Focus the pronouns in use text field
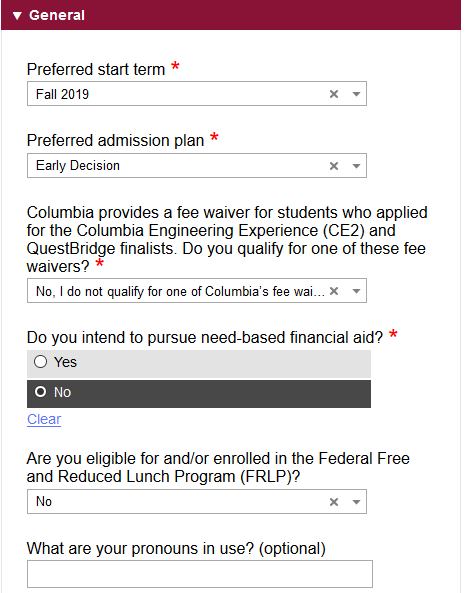The width and height of the screenshot is (466, 593). 200,574
